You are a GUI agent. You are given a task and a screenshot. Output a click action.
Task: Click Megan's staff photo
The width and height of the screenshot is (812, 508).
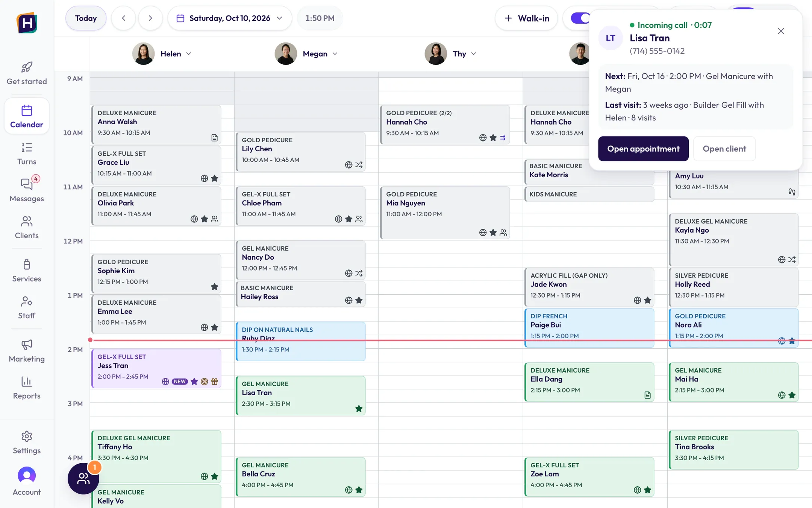click(x=286, y=54)
